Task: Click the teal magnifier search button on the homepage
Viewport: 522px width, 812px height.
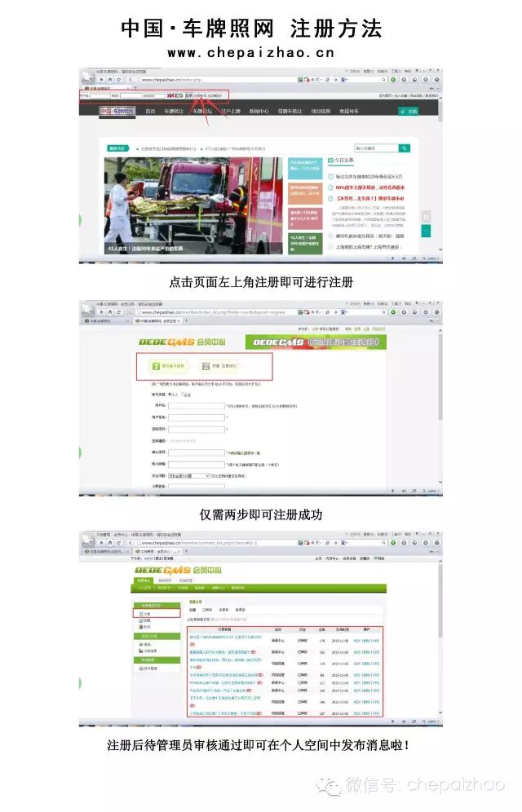Action: click(x=405, y=148)
